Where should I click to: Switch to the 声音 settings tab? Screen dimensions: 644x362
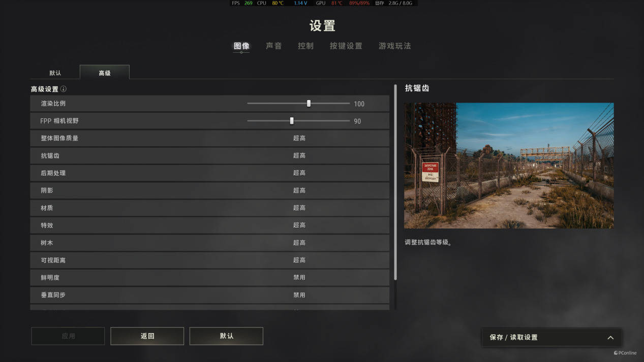pos(274,46)
